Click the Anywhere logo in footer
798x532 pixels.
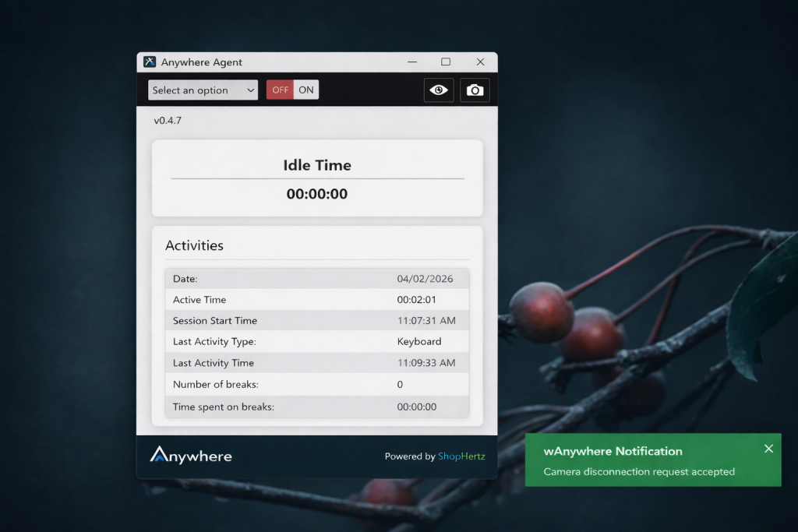[x=191, y=456]
